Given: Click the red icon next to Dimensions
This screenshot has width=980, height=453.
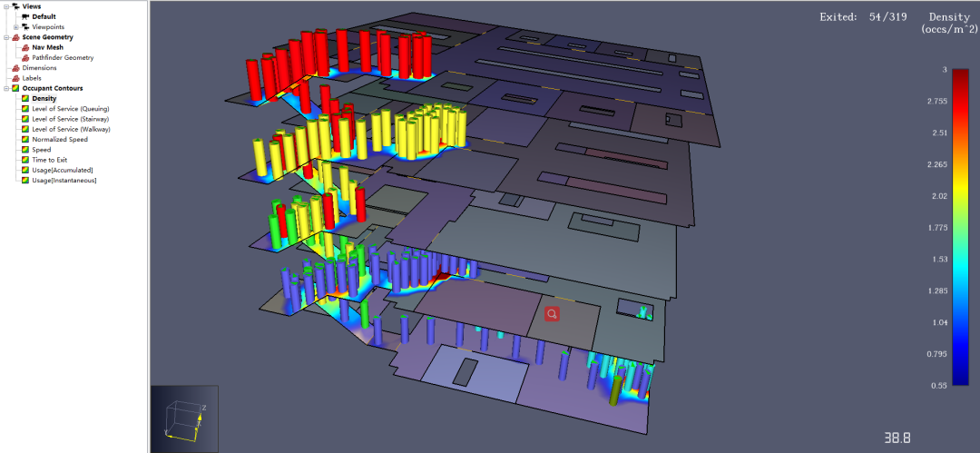Looking at the screenshot, I should (x=15, y=67).
